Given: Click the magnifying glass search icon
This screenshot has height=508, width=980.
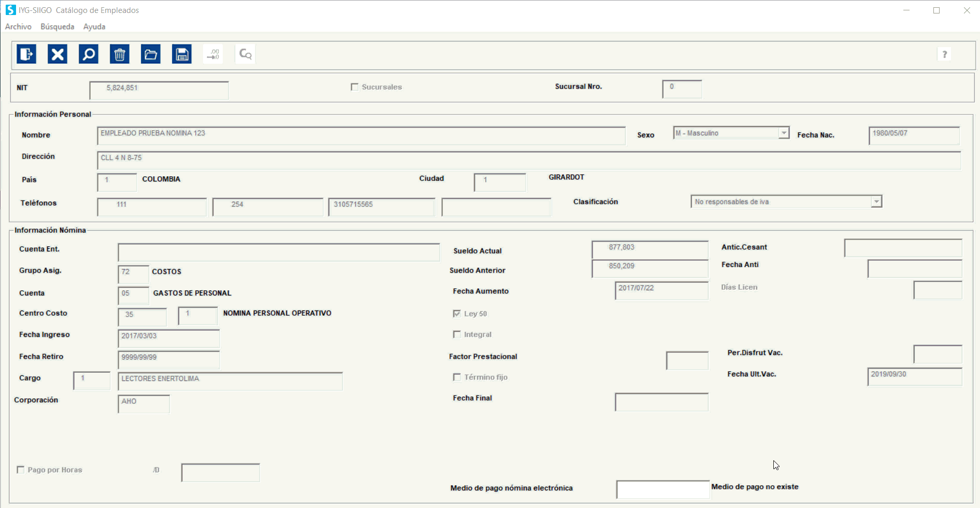Looking at the screenshot, I should pyautogui.click(x=89, y=54).
